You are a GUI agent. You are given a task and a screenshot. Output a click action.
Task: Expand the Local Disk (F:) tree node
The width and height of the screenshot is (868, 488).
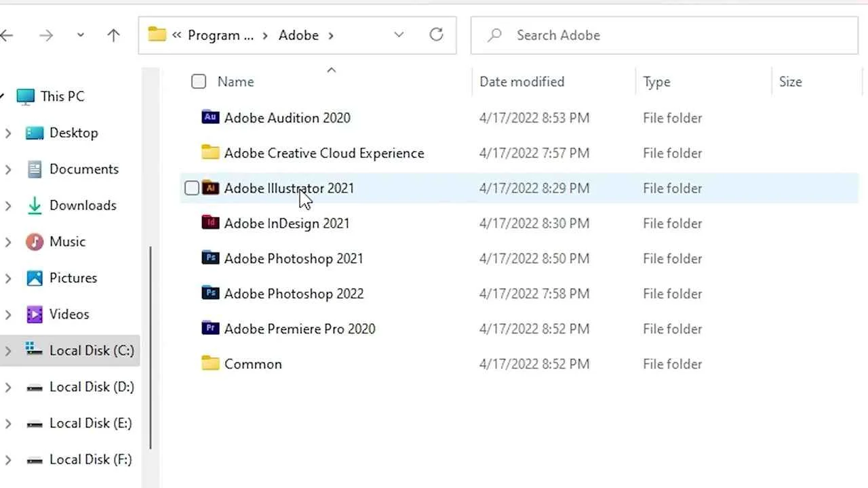pyautogui.click(x=8, y=460)
